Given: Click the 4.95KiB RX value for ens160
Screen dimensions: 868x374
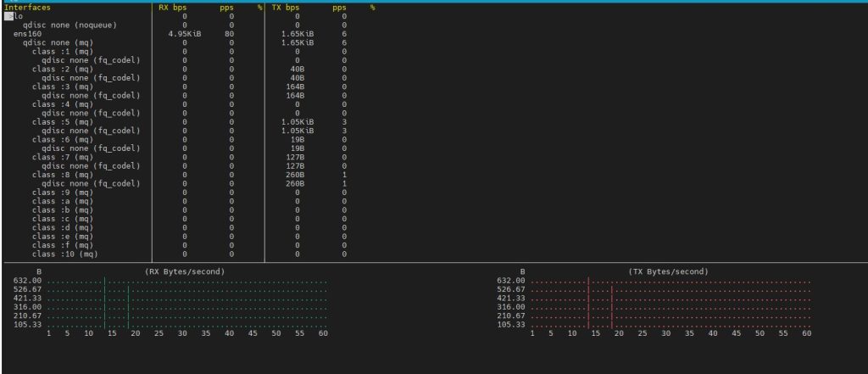Looking at the screenshot, I should [x=183, y=34].
